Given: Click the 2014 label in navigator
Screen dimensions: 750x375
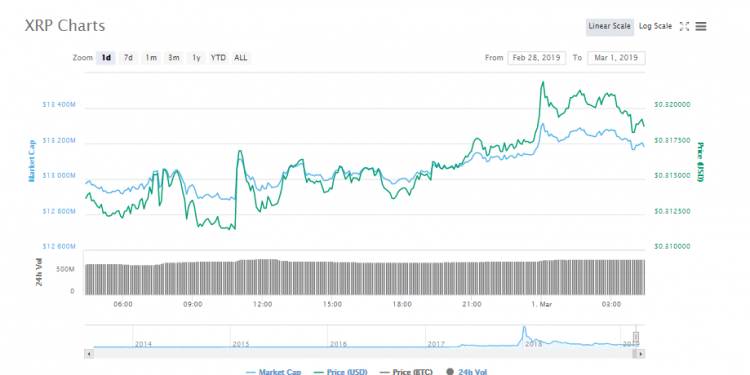Looking at the screenshot, I should pyautogui.click(x=143, y=344).
